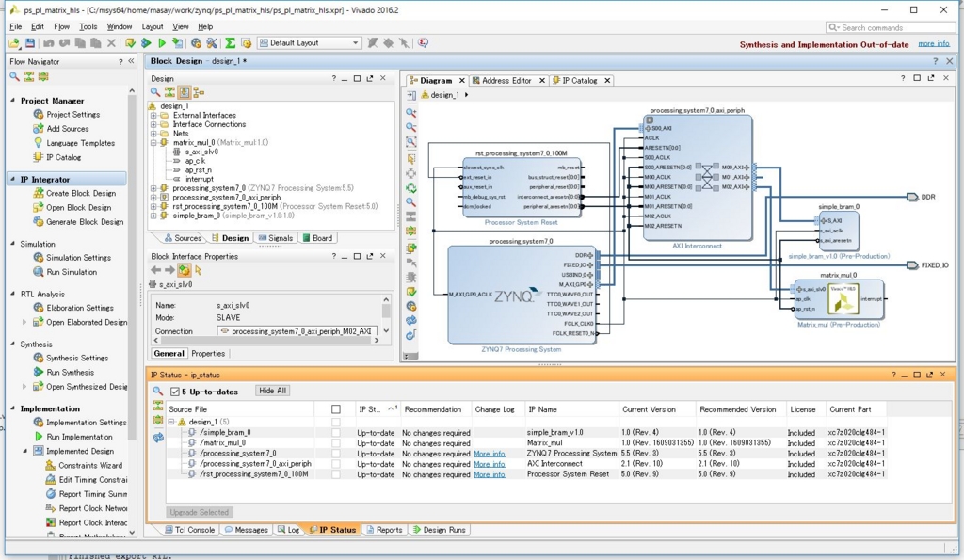Screen dimensions: 964x560
Task: Collapse the matrix_mul_0 tree node
Action: 153,143
